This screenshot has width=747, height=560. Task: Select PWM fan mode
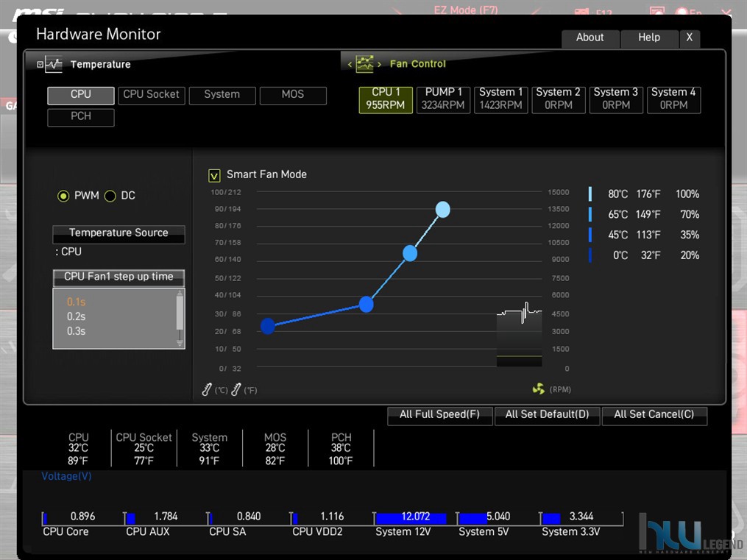pos(63,196)
